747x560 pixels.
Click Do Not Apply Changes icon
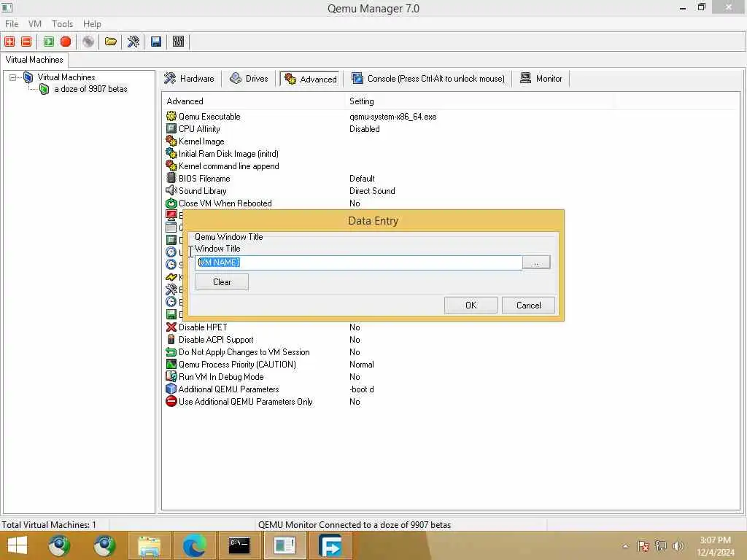[171, 352]
